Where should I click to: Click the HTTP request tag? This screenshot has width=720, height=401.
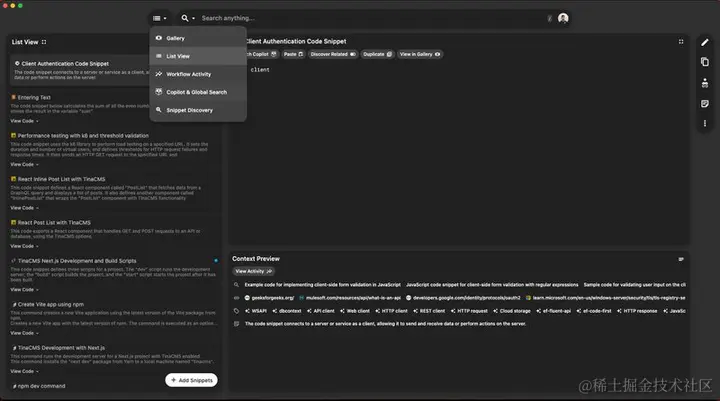click(x=469, y=311)
